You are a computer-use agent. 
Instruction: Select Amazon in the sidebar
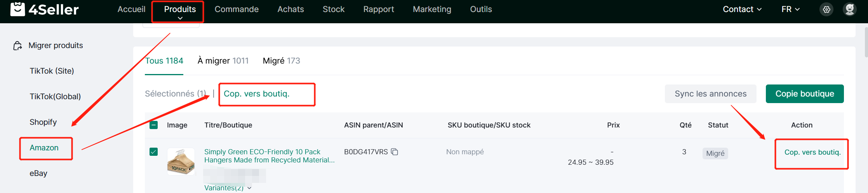coord(44,148)
